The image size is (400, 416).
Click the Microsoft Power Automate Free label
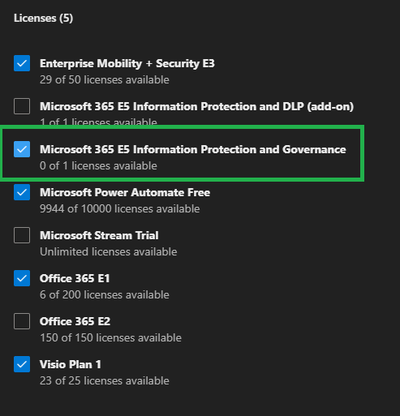(x=125, y=192)
